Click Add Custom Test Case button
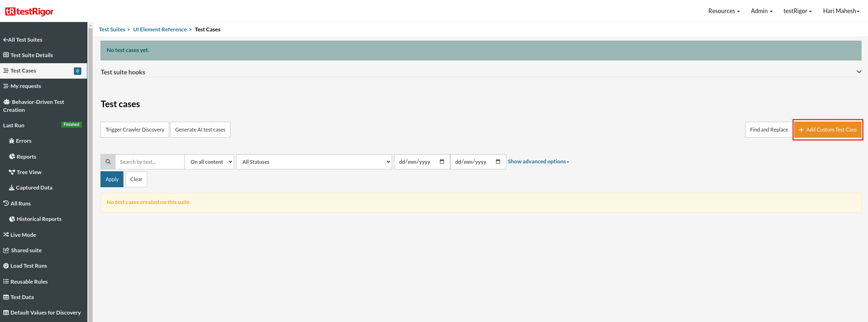Viewport: 868px width, 322px height. [827, 130]
